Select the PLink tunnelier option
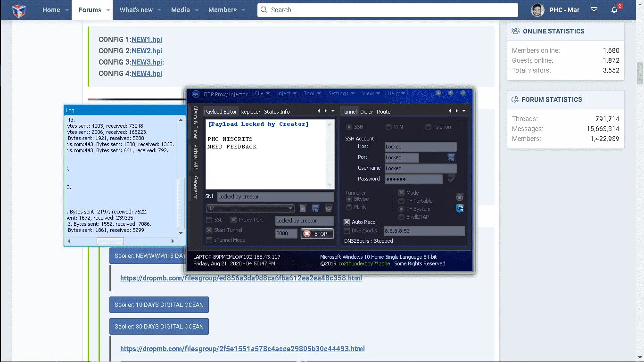644x362 pixels. click(349, 207)
